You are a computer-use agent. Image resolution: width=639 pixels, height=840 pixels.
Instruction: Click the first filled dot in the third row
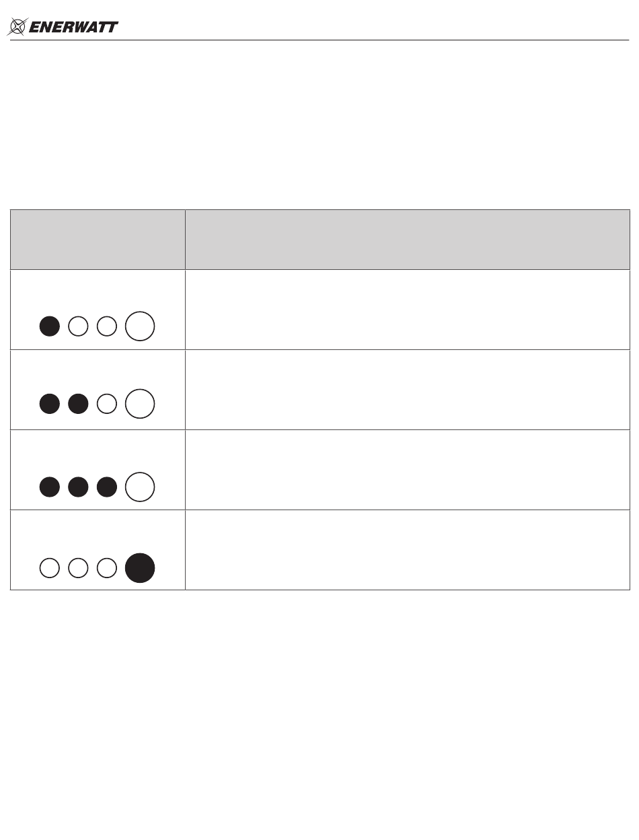(x=50, y=487)
